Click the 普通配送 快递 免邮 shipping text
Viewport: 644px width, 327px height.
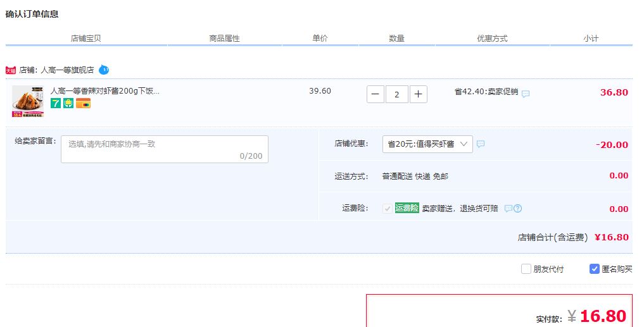[415, 176]
